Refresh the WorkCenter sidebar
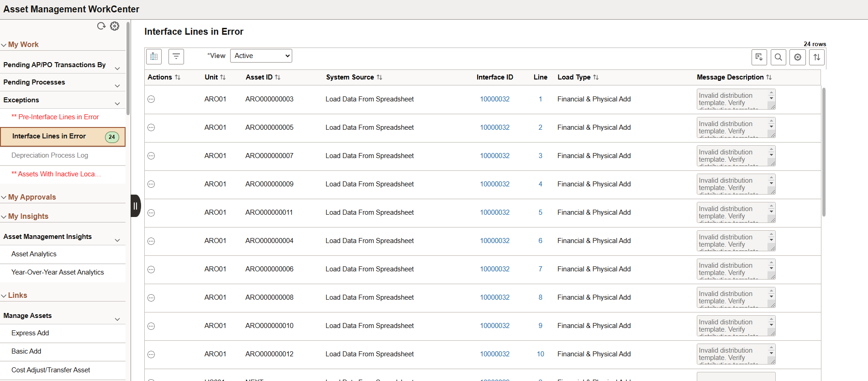Viewport: 868px width, 381px height. [x=101, y=26]
